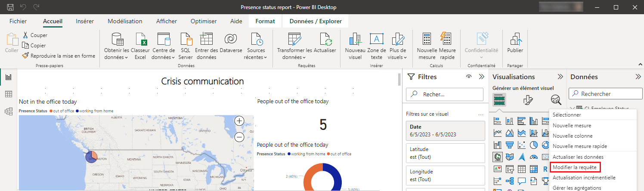Open the Données / Explorer tab
This screenshot has width=644, height=191.
tap(316, 21)
